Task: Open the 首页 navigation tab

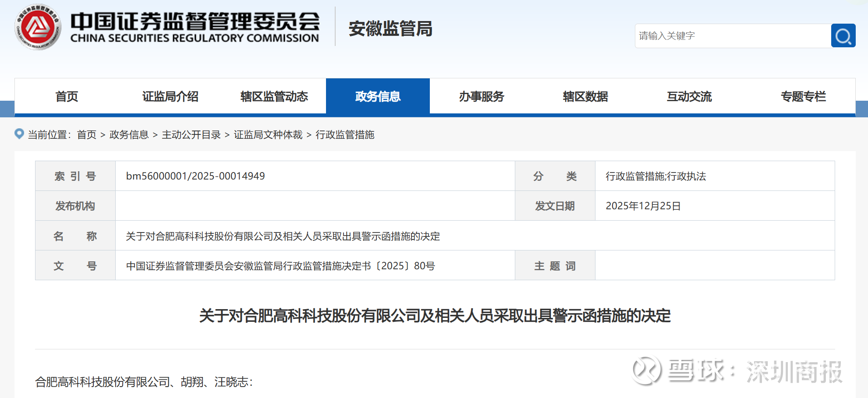Action: click(x=67, y=96)
